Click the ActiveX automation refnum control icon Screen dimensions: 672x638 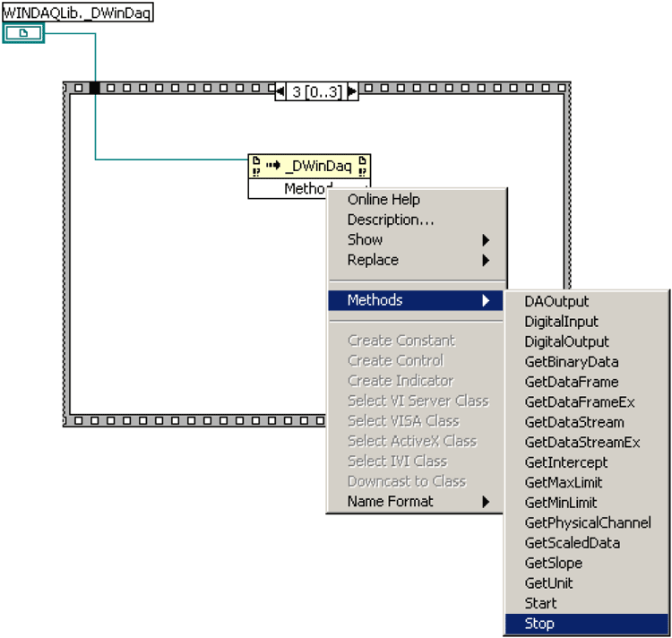[23, 33]
